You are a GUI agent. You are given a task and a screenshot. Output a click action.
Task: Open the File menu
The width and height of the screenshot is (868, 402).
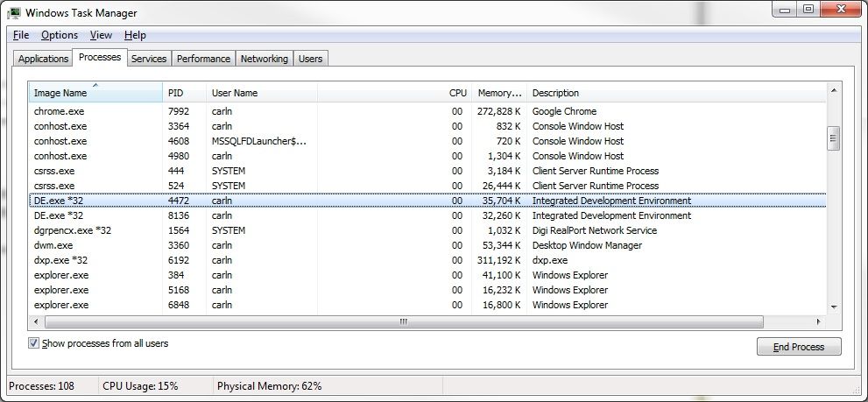point(21,35)
